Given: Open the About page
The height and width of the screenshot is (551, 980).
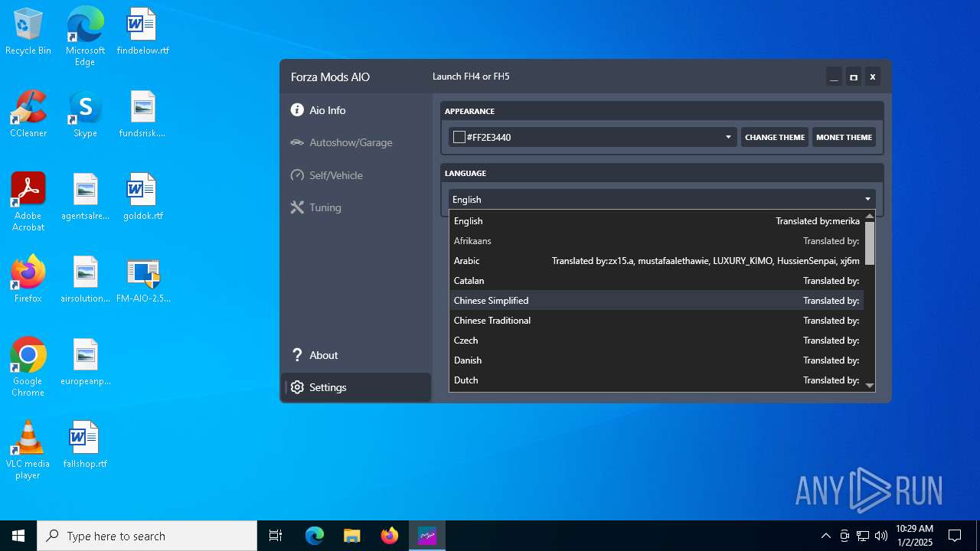Looking at the screenshot, I should coord(356,355).
